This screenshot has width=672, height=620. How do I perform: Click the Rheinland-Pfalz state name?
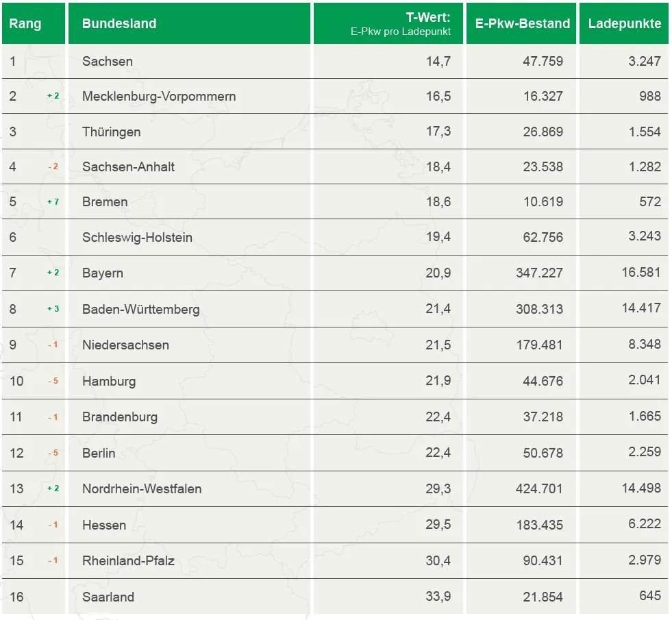(x=128, y=560)
